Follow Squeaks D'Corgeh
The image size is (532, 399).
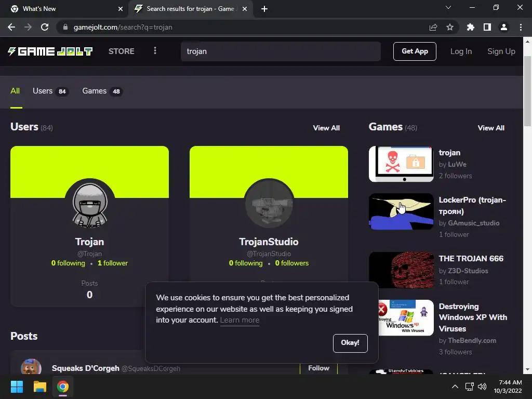tap(318, 368)
